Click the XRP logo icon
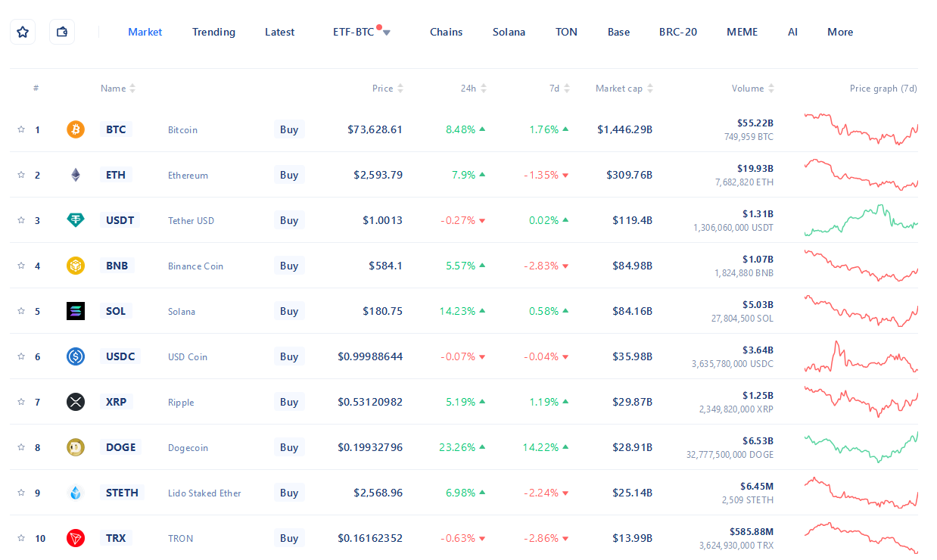The width and height of the screenshot is (937, 560). tap(76, 402)
